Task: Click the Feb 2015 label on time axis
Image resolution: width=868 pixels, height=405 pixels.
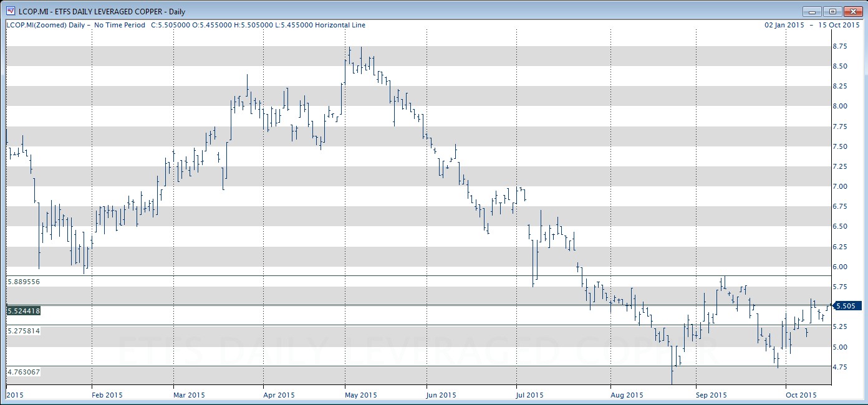Action: pos(106,395)
